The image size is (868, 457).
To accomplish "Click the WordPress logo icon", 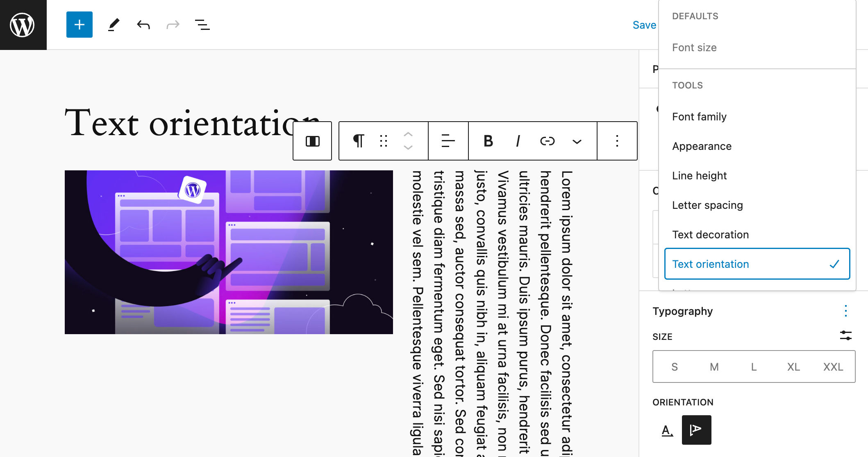I will click(x=23, y=25).
